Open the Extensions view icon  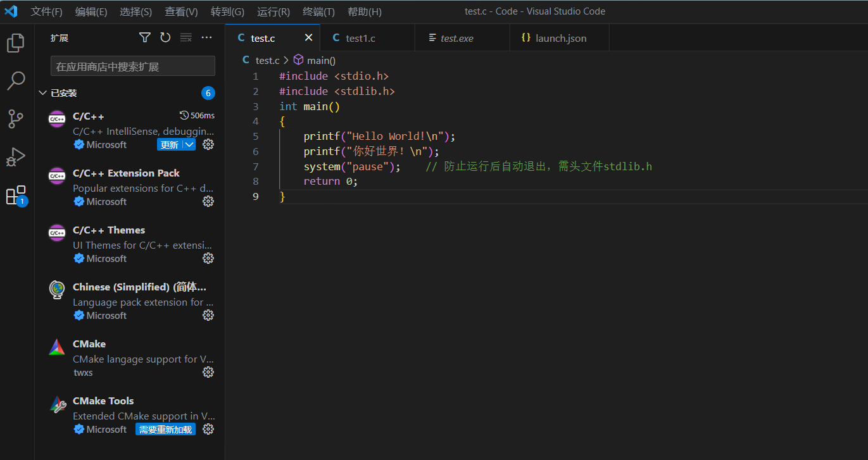[x=16, y=196]
